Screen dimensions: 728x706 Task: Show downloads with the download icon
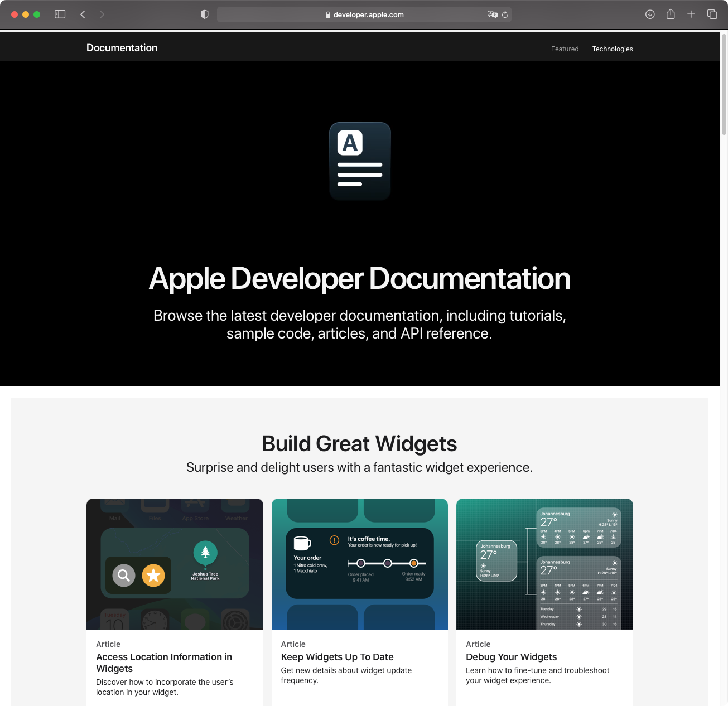(x=650, y=14)
